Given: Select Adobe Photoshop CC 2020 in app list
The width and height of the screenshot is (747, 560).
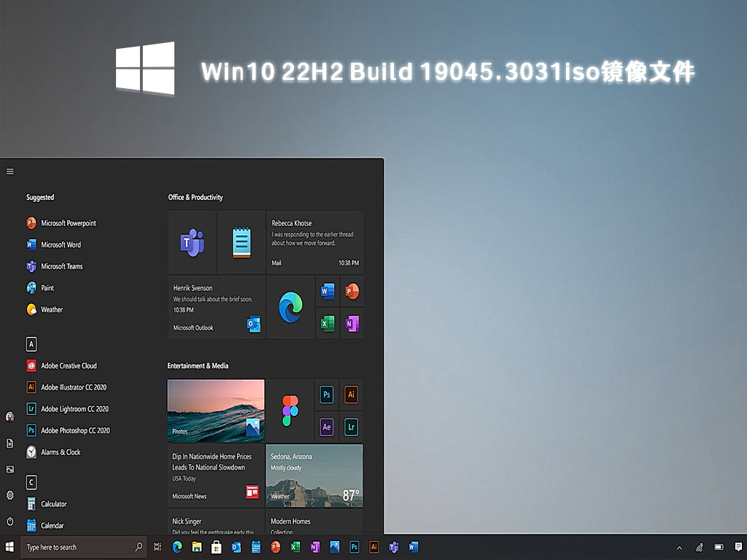Looking at the screenshot, I should pyautogui.click(x=75, y=431).
